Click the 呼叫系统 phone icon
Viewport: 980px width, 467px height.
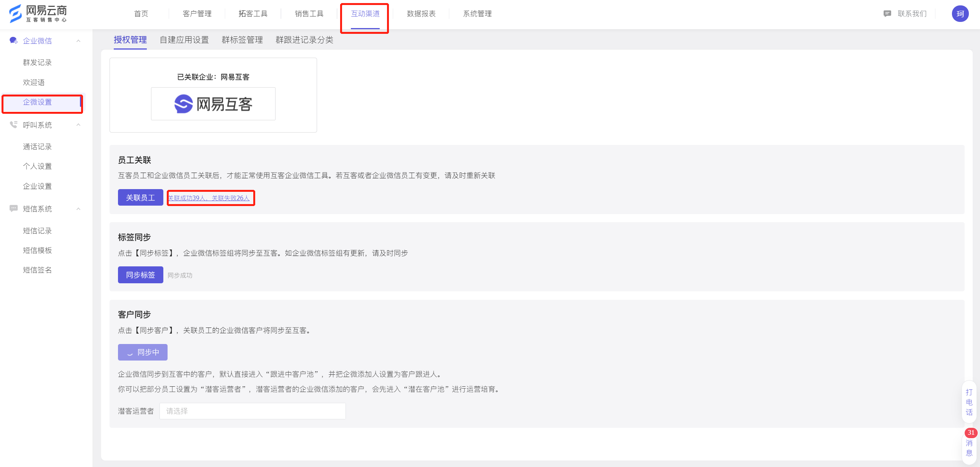pyautogui.click(x=13, y=125)
